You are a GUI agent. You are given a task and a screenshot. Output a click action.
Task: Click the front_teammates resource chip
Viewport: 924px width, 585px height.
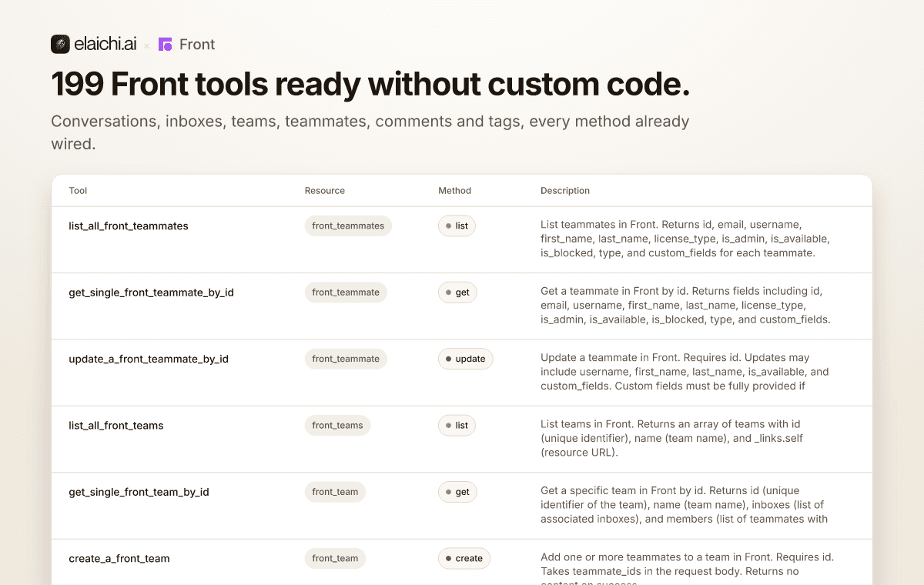pyautogui.click(x=348, y=226)
